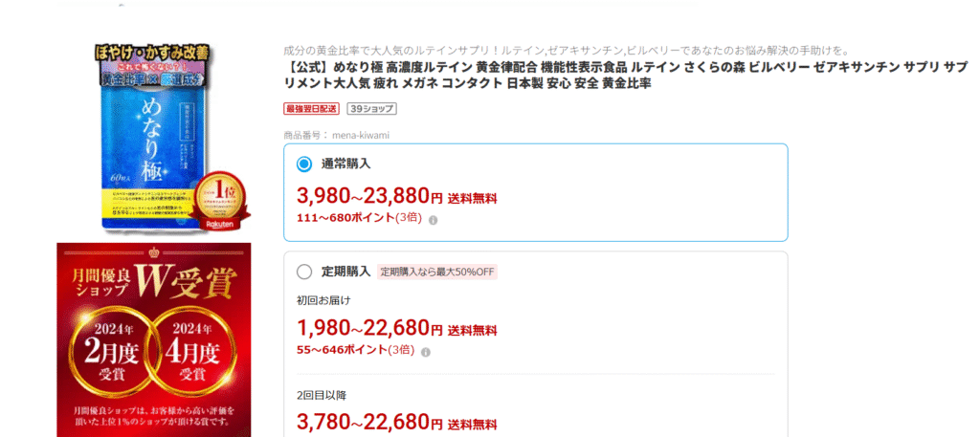This screenshot has width=980, height=437.
Task: Click the ぼやけ・かすみ改善 headline on product image
Action: (153, 52)
